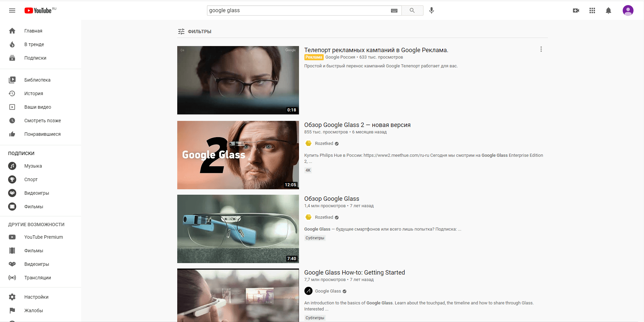
Task: Click the Google Glass channel avatar
Action: (308, 291)
